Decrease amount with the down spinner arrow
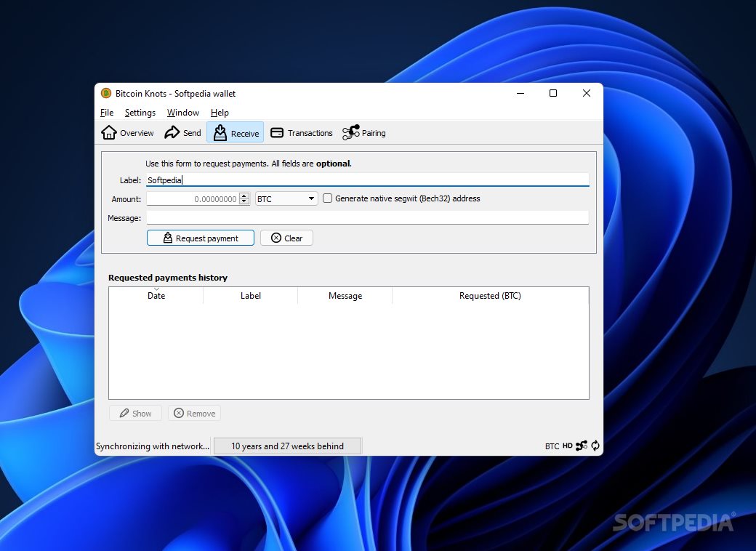The width and height of the screenshot is (756, 551). point(244,201)
